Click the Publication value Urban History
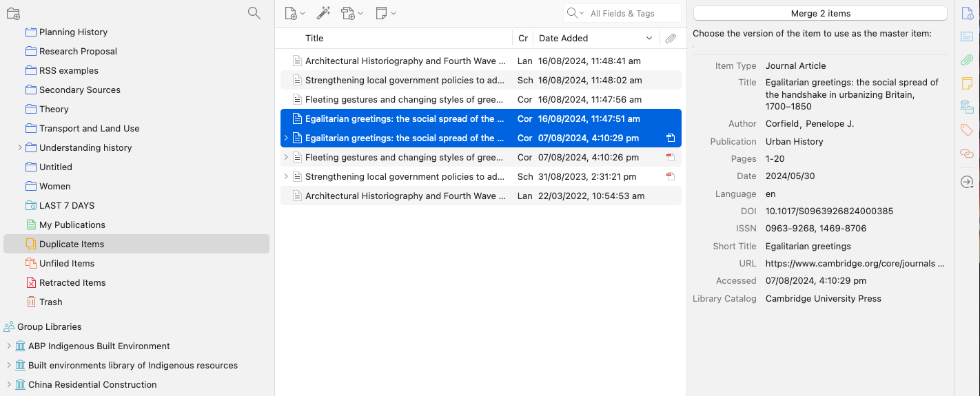The image size is (980, 396). pyautogui.click(x=794, y=141)
